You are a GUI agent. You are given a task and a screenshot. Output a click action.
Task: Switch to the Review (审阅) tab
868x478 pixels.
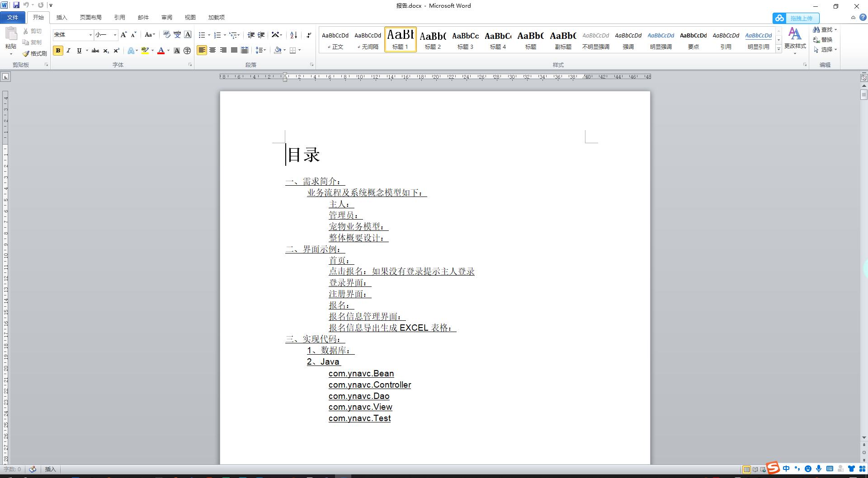167,17
